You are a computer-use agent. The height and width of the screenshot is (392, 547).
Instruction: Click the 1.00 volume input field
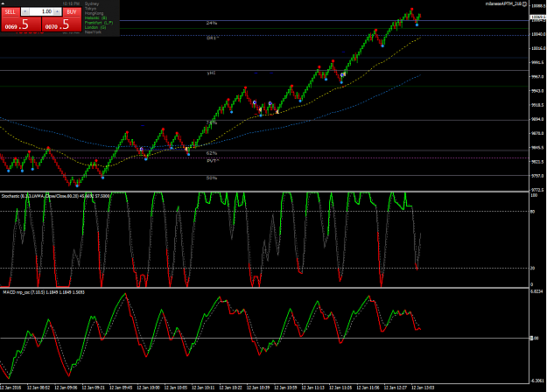41,12
